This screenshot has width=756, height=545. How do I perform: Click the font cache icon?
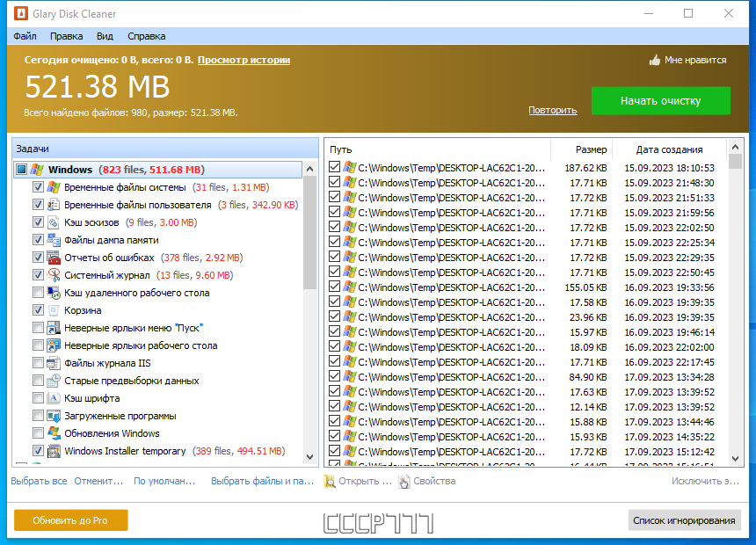click(x=54, y=398)
